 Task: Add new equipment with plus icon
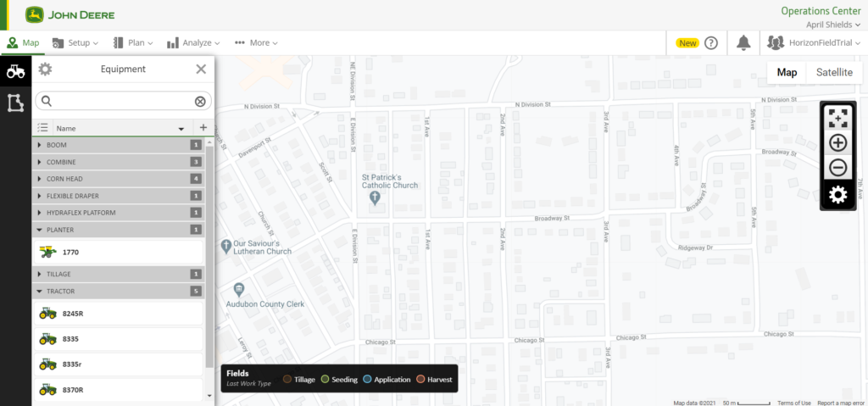[x=203, y=127]
